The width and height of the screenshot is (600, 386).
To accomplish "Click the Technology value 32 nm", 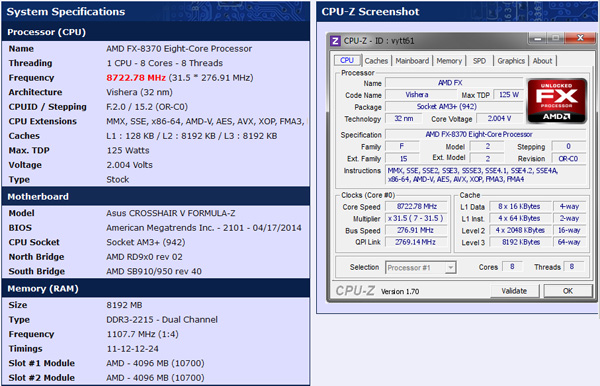I will click(403, 119).
